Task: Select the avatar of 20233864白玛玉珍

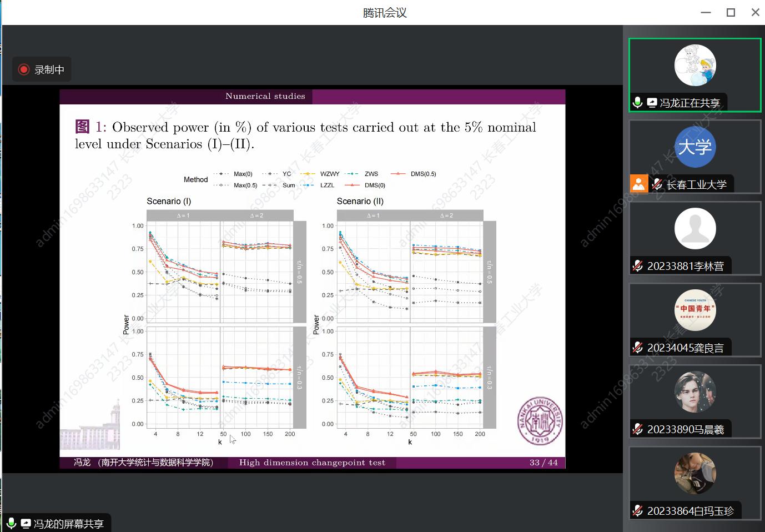Action: click(694, 473)
